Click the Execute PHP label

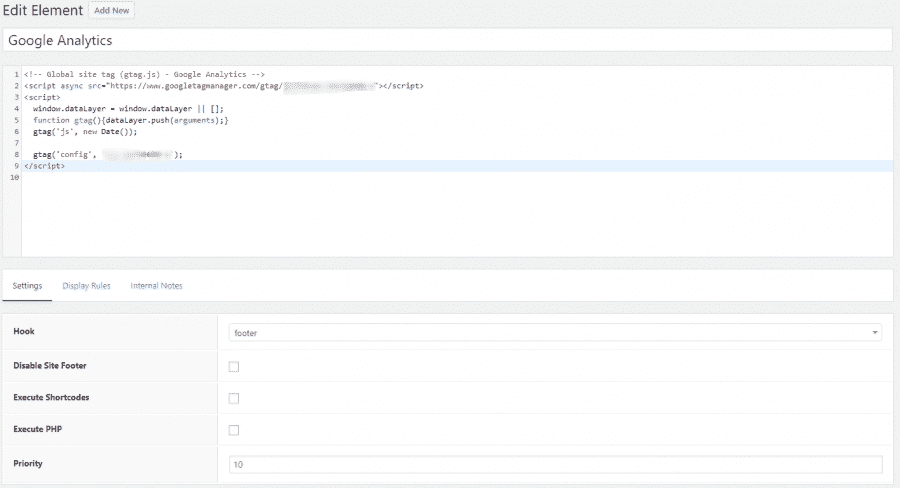tap(37, 429)
